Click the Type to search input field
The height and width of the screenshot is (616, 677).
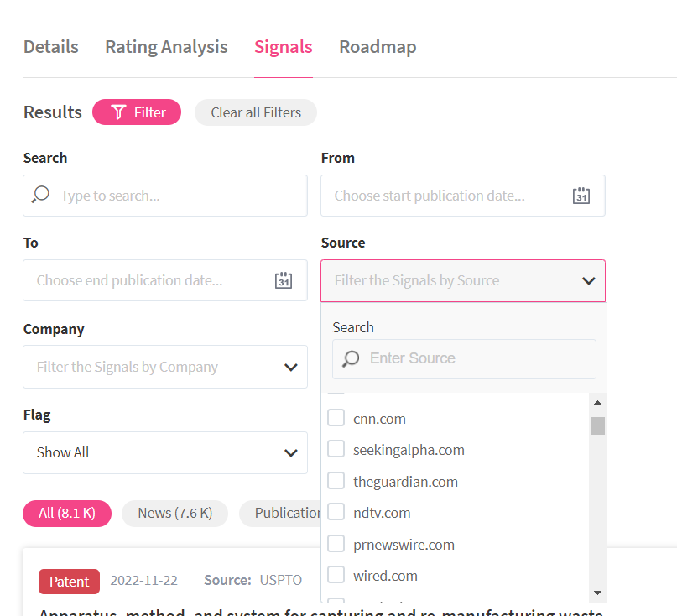point(176,196)
